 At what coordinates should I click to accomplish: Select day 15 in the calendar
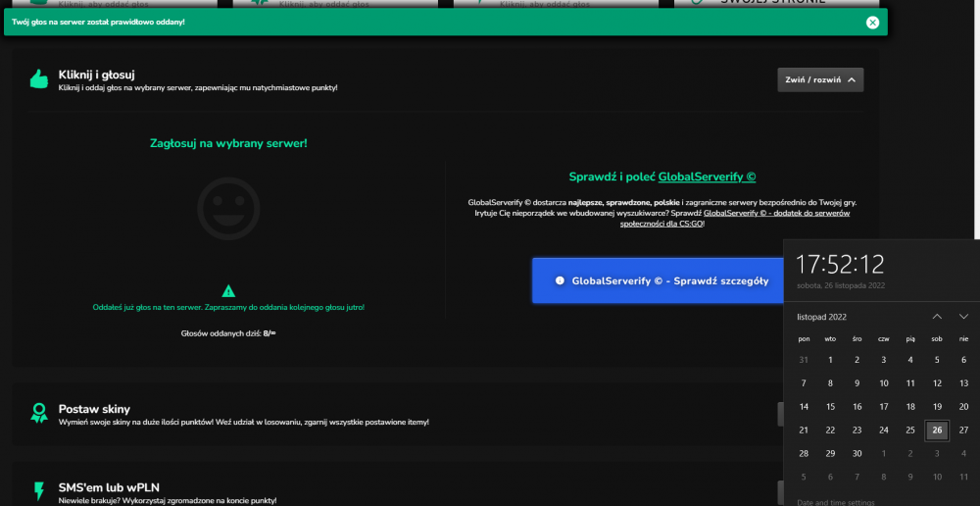830,407
